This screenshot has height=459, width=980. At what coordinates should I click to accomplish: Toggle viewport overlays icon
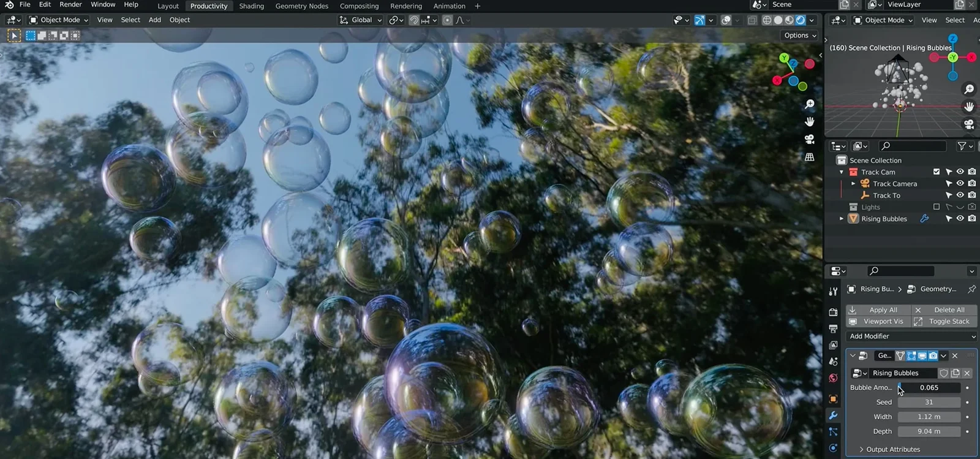[726, 20]
